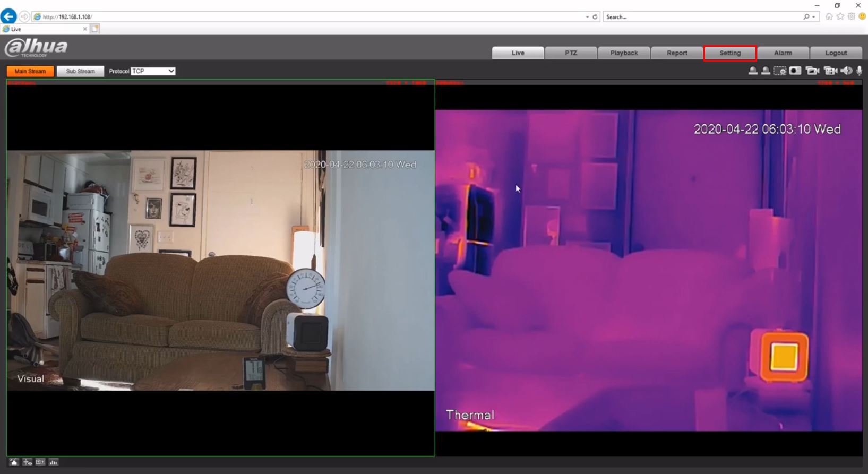Open the image adjustment icon below the video

(x=14, y=462)
